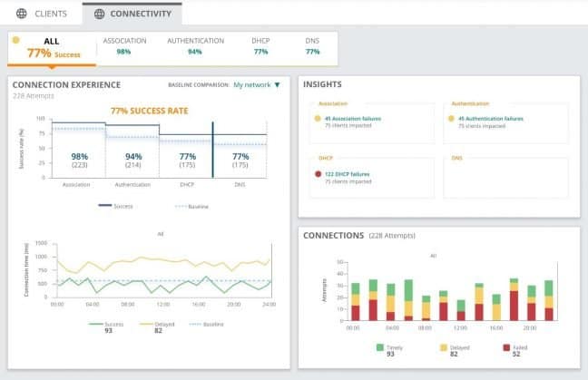
Task: Click the yellow dot beside Authentication failures
Action: coord(451,119)
